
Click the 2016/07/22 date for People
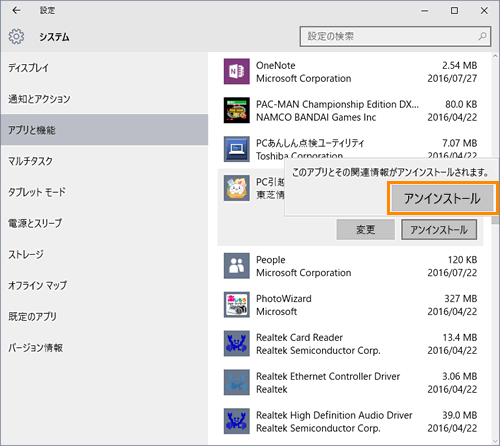tap(452, 273)
